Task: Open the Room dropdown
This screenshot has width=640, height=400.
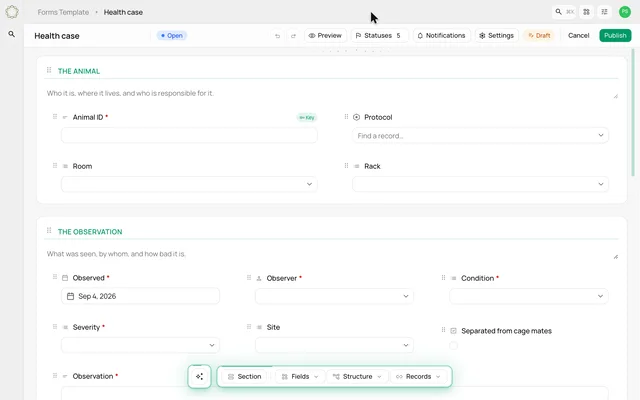Action: (189, 184)
